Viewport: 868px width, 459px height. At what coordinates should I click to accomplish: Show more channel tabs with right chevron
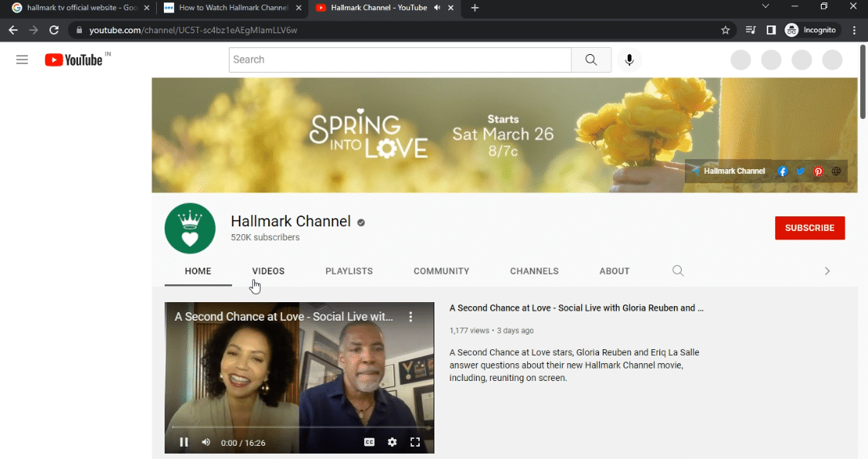(x=827, y=270)
